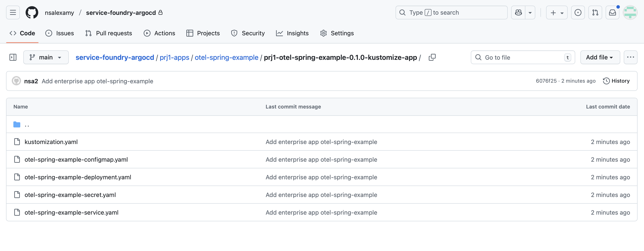Click the search bar 'Type / to search'
644x251 pixels.
coord(451,12)
